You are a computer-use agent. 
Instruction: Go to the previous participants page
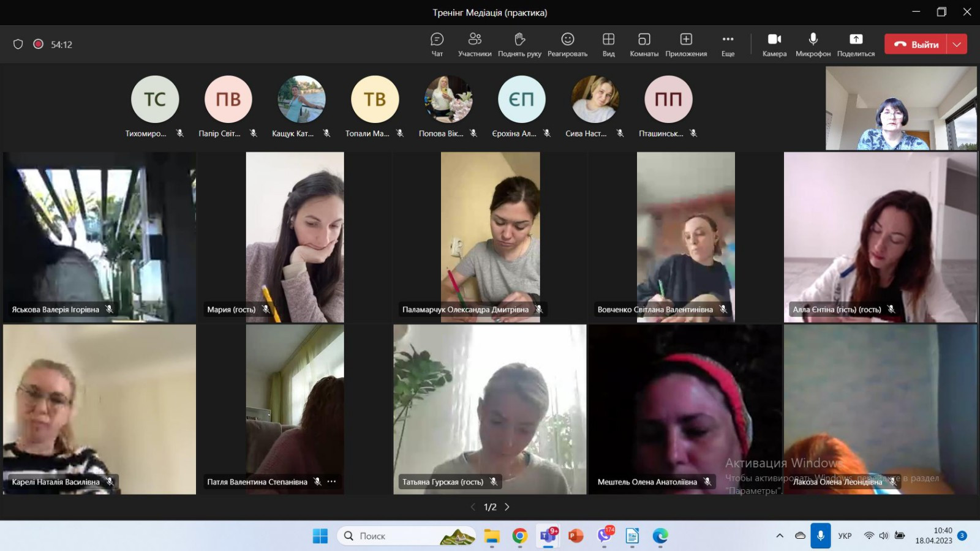coord(473,507)
